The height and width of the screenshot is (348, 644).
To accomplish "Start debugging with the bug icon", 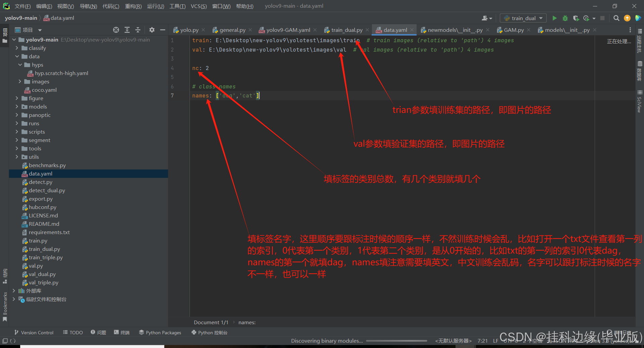I will [565, 18].
